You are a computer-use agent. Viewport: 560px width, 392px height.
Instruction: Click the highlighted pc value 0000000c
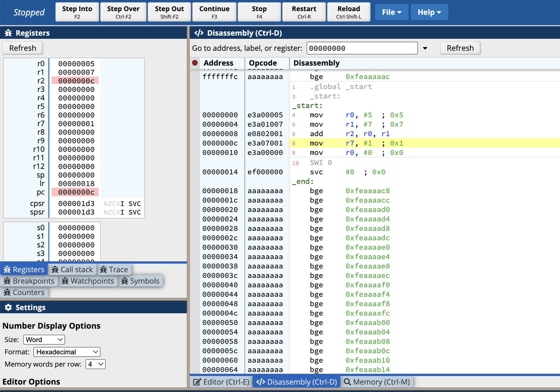[76, 192]
